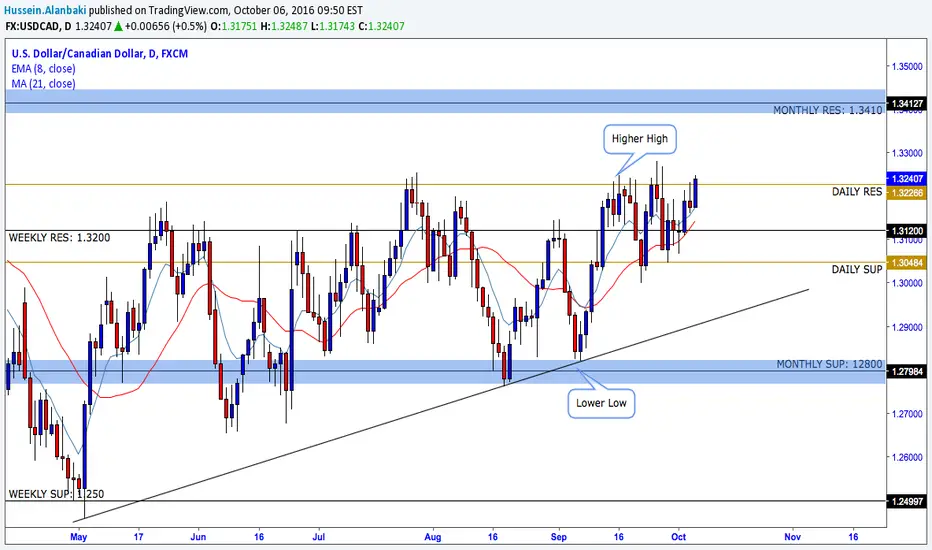The height and width of the screenshot is (550, 932).
Task: Click the Sep label on time axis
Action: (x=559, y=537)
